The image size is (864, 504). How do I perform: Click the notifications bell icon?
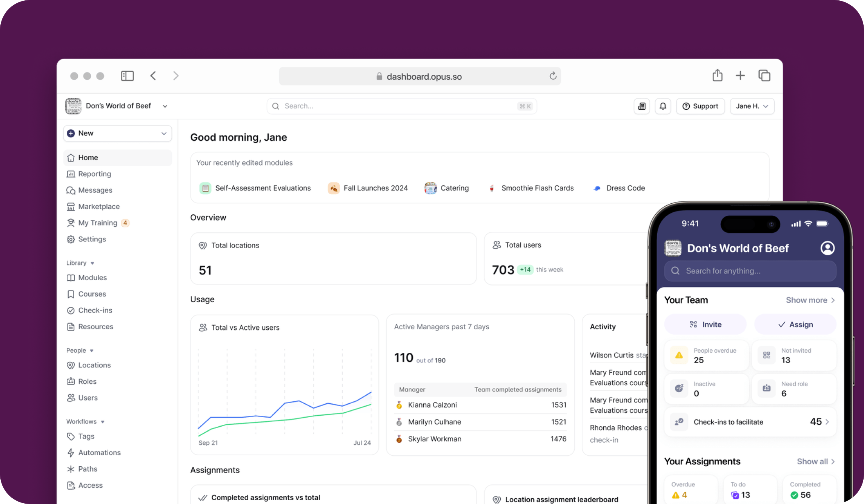[x=663, y=106]
